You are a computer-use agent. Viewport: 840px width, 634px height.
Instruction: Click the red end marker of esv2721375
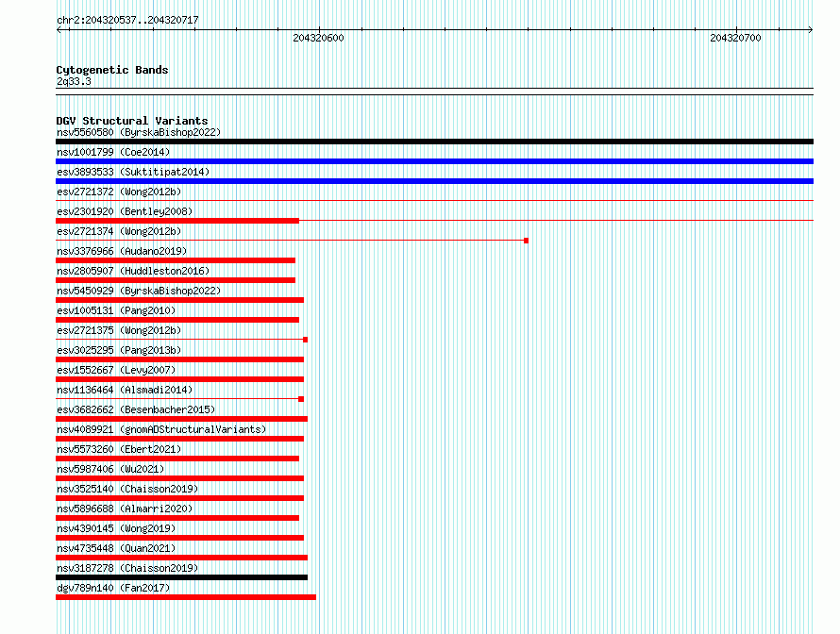pos(306,340)
